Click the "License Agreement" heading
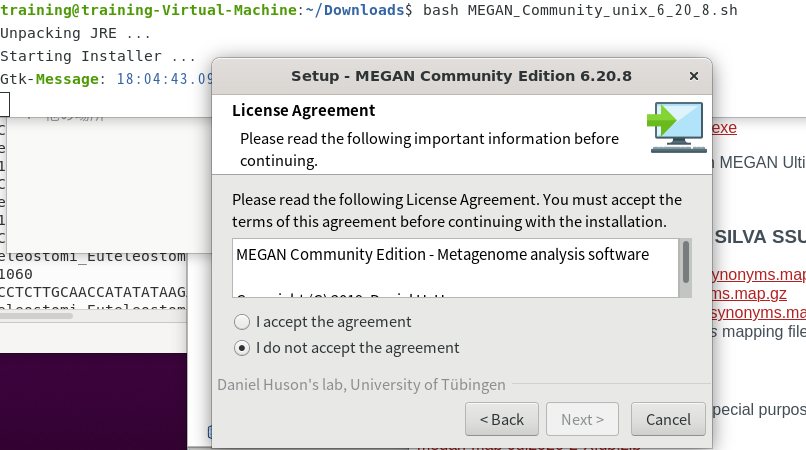The image size is (806, 450). 303,111
